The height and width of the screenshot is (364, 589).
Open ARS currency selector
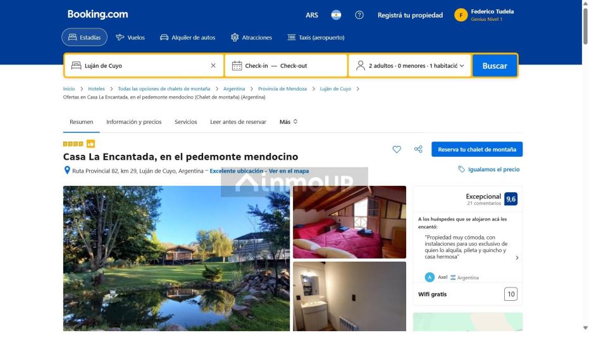(312, 15)
